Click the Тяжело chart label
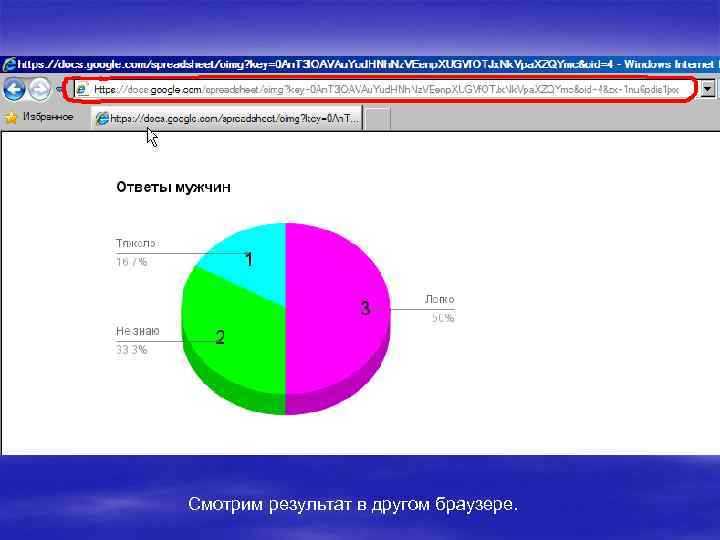 [136, 243]
